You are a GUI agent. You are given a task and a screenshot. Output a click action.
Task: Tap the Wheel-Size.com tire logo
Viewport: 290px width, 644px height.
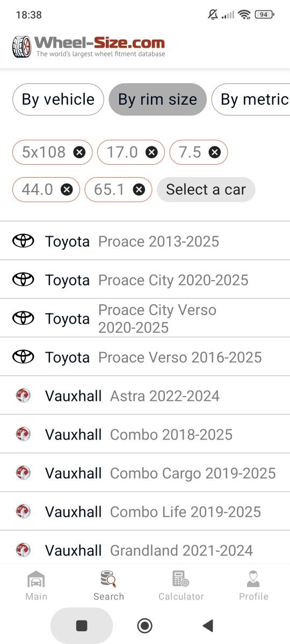(x=22, y=47)
